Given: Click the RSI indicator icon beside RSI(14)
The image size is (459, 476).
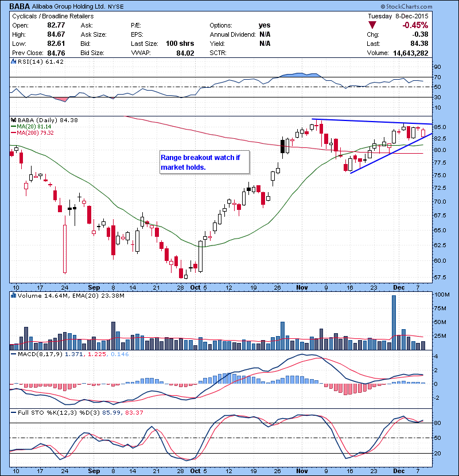Looking at the screenshot, I should pyautogui.click(x=13, y=61).
